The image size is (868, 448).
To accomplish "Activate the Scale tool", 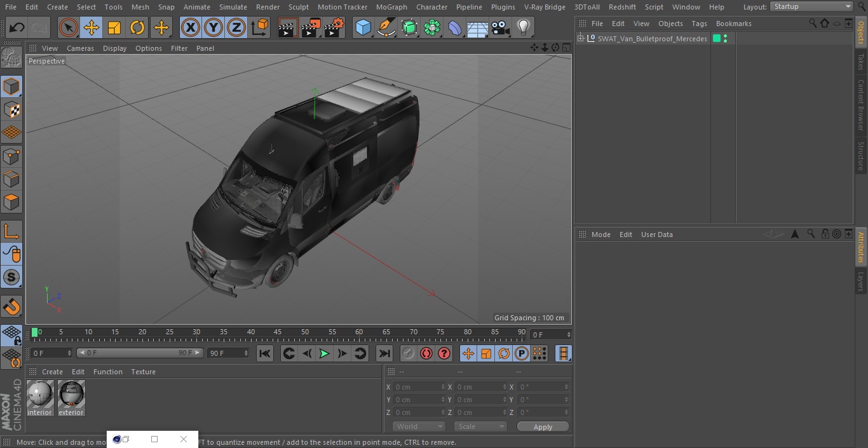I will 114,27.
